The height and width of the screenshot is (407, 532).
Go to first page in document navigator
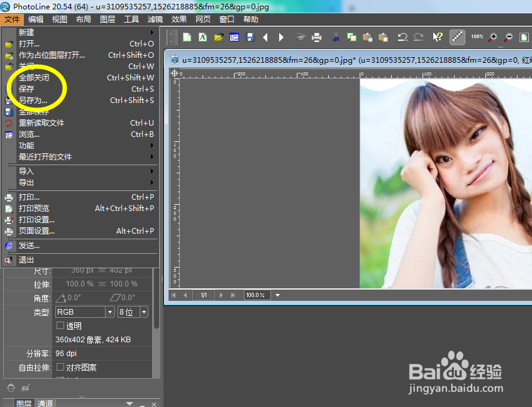point(174,295)
